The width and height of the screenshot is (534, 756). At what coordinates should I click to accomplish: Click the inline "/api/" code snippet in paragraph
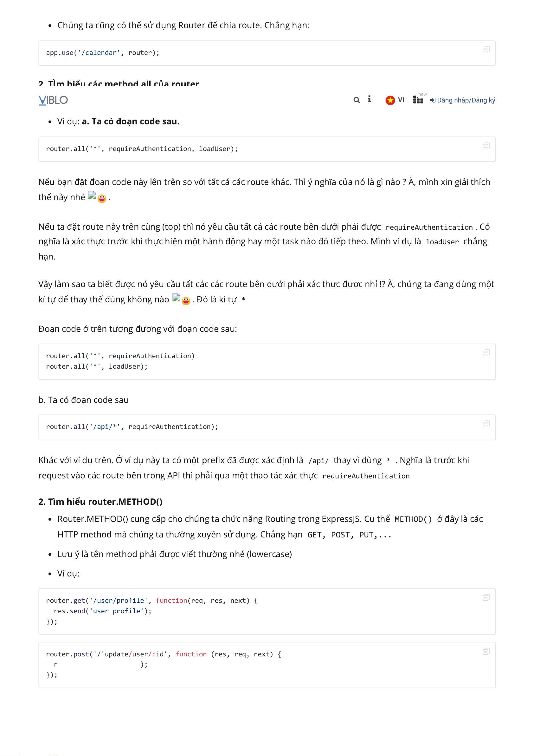click(318, 461)
